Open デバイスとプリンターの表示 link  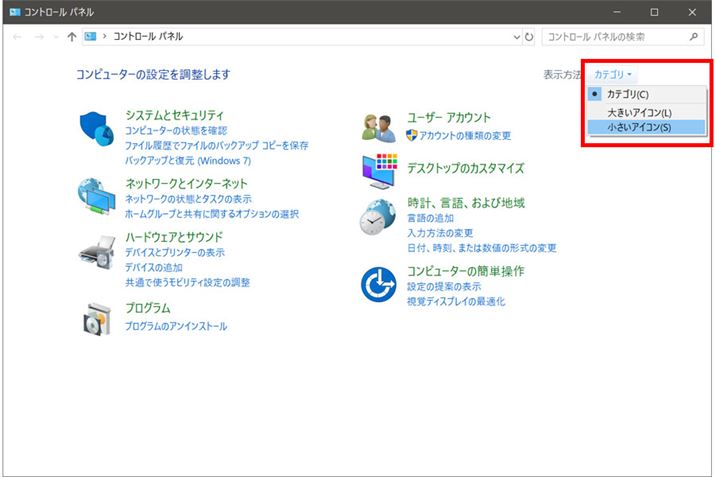click(174, 253)
